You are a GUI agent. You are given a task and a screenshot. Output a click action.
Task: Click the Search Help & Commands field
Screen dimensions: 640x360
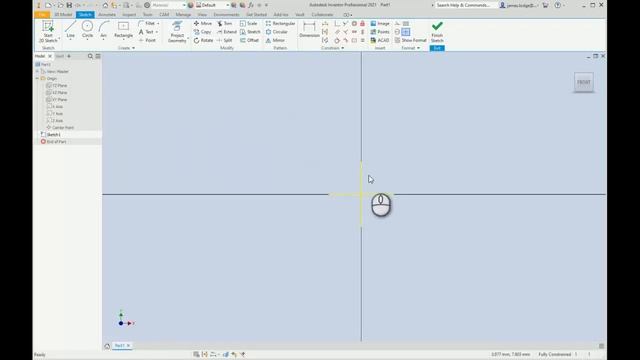coord(465,5)
